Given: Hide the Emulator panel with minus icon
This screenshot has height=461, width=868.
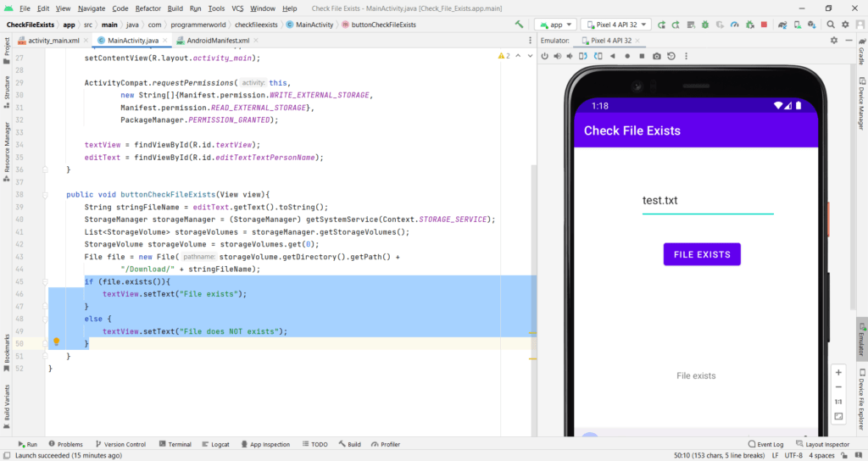Looking at the screenshot, I should (x=849, y=41).
